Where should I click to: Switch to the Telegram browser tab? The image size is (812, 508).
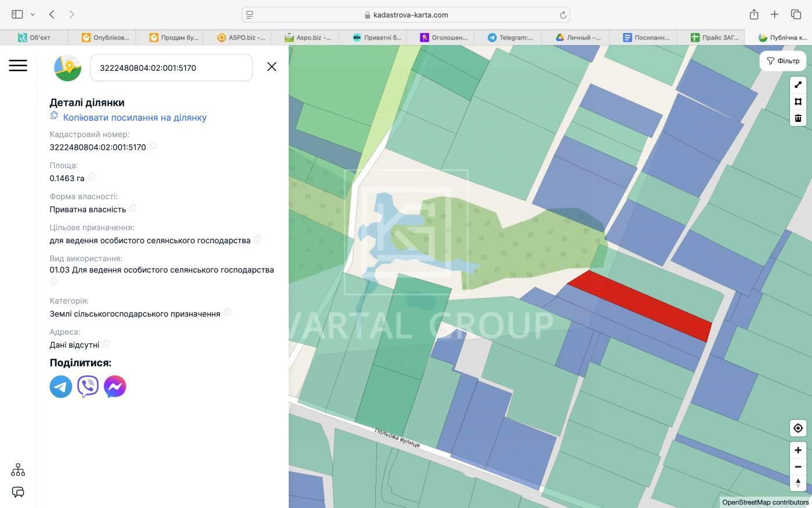pyautogui.click(x=510, y=38)
